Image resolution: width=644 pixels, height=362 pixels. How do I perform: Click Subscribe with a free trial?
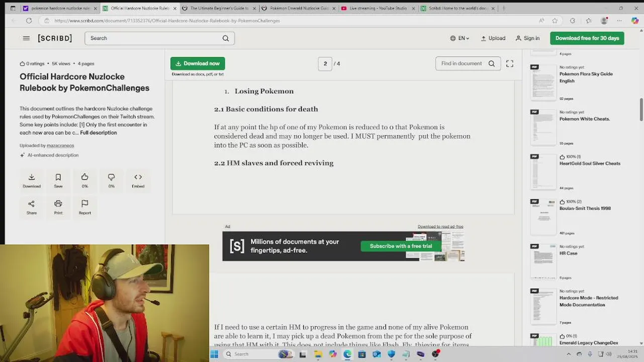pos(401,246)
